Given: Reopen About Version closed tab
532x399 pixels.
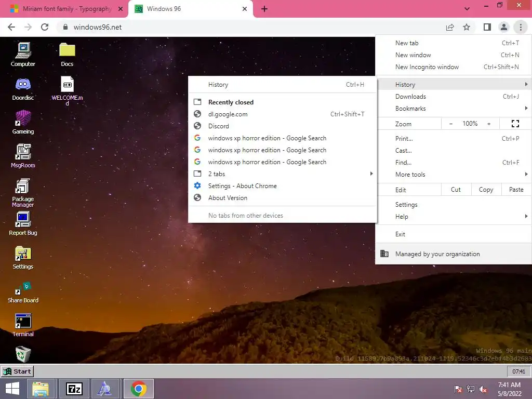Looking at the screenshot, I should point(282,198).
